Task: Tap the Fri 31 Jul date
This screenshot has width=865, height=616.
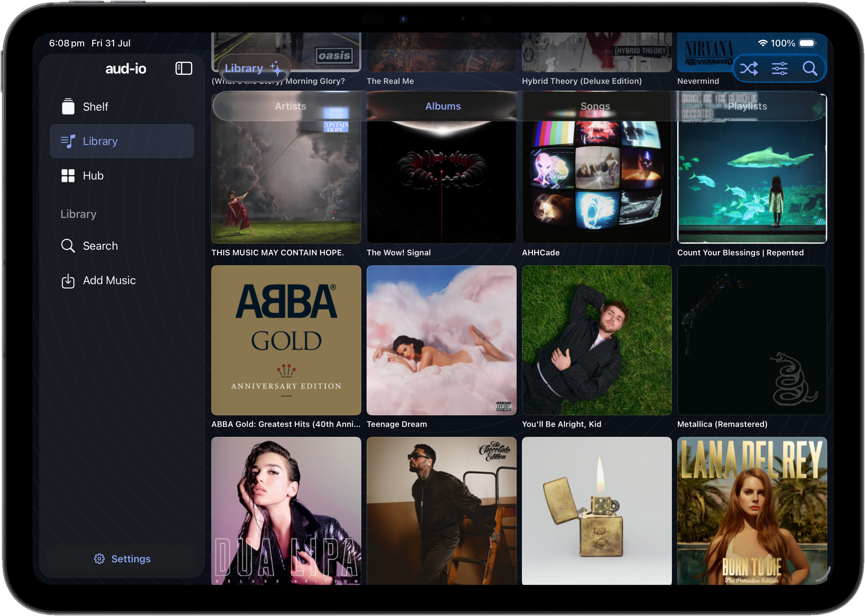Action: click(x=111, y=43)
